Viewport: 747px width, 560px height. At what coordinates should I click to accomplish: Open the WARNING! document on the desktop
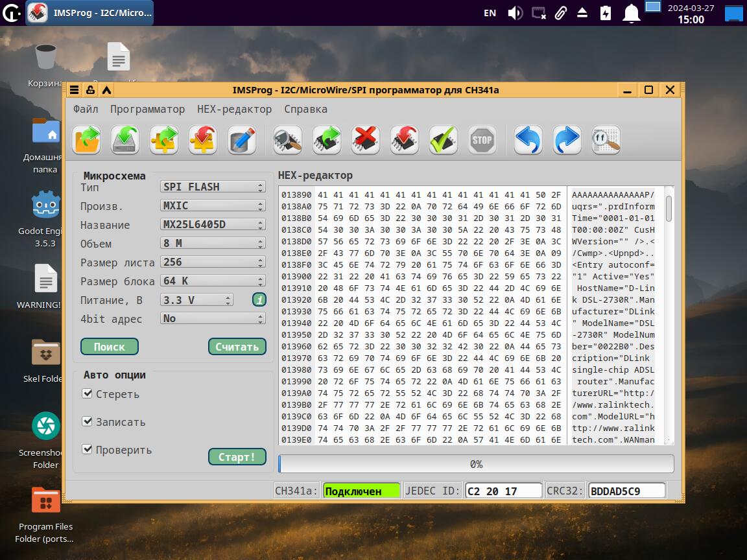click(46, 278)
